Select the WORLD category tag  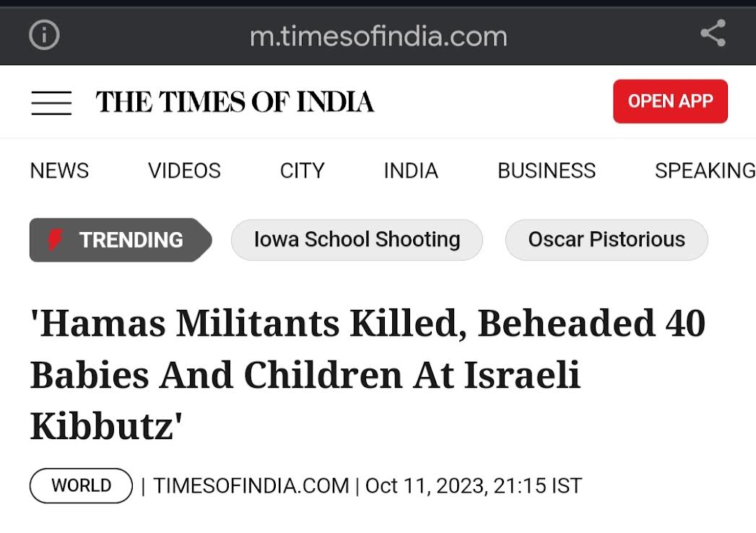tap(81, 486)
